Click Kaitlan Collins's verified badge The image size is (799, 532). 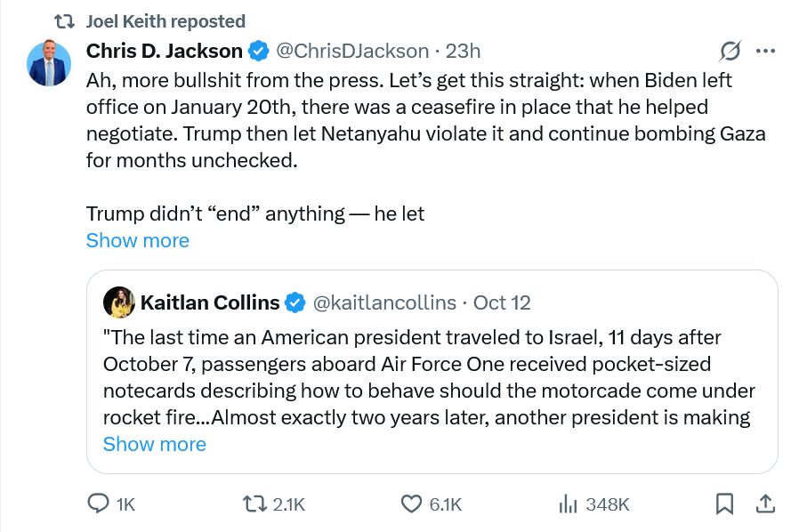pyautogui.click(x=295, y=302)
